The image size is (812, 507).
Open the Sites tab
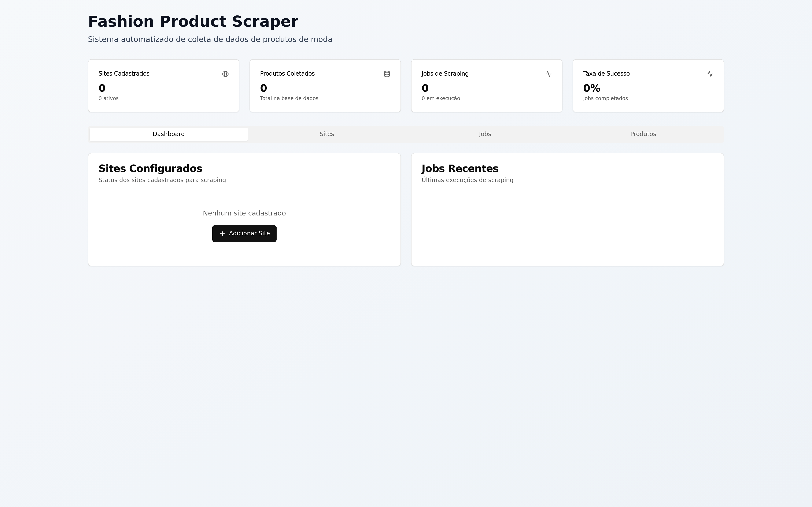pos(326,134)
